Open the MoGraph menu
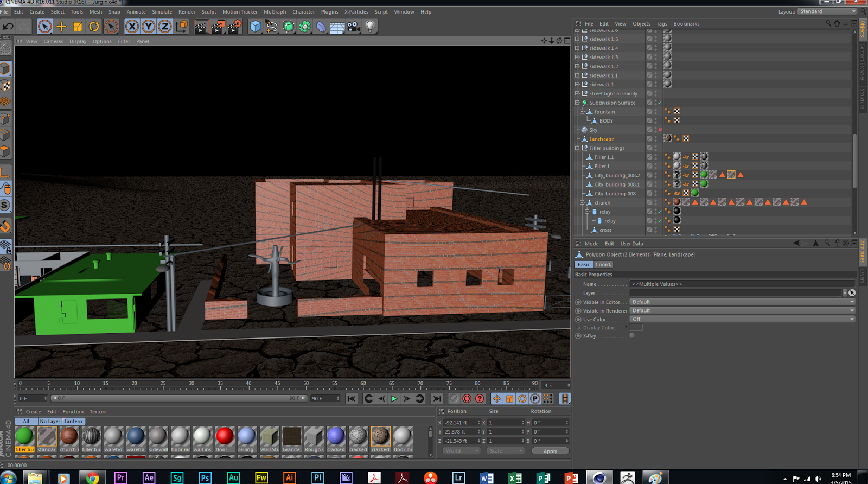 click(275, 12)
